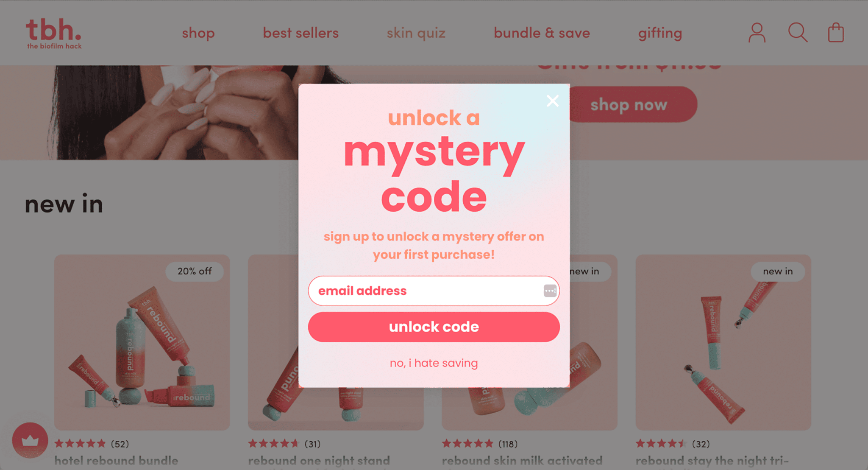Click the unlock code button
Screen dimensions: 868x470
(434, 326)
